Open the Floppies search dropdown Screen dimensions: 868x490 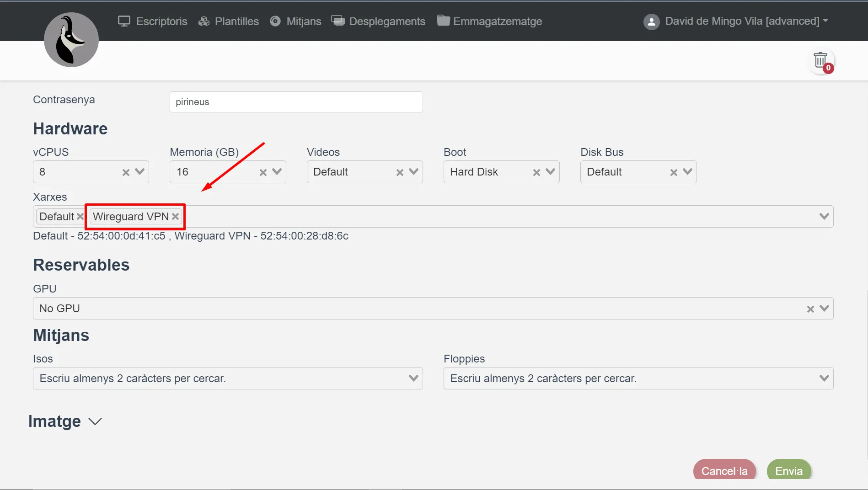coord(638,378)
